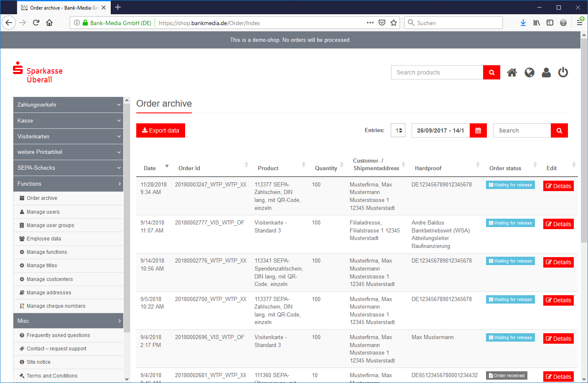Click the date range field 26/09/2017
Screen dimensions: 588x383
(440, 130)
